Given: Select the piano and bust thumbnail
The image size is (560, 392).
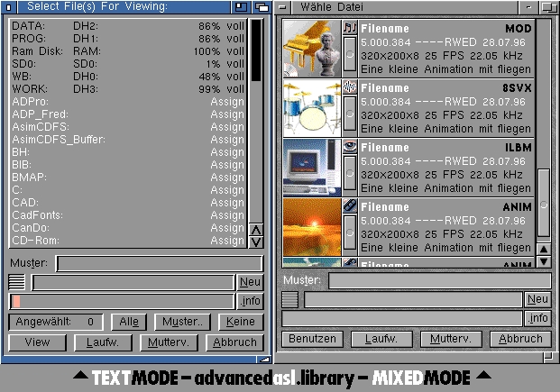Looking at the screenshot, I should 312,49.
